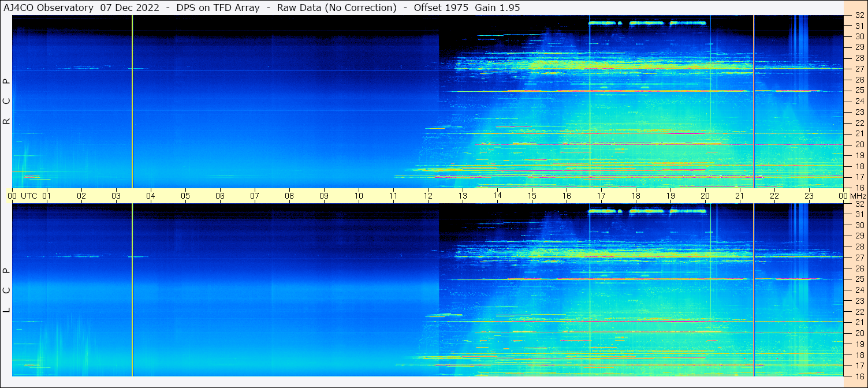Image resolution: width=868 pixels, height=388 pixels.
Task: Click hour '20' on the time axis
Action: pos(705,196)
